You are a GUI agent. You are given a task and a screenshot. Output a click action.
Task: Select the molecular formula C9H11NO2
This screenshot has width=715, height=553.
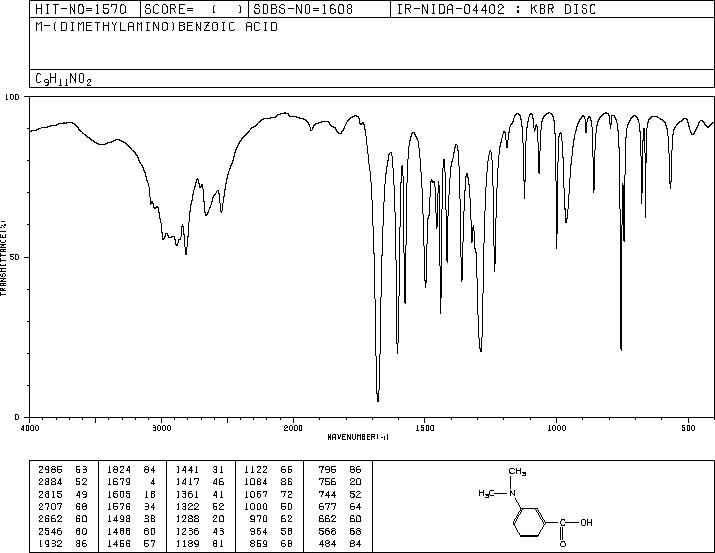point(63,79)
